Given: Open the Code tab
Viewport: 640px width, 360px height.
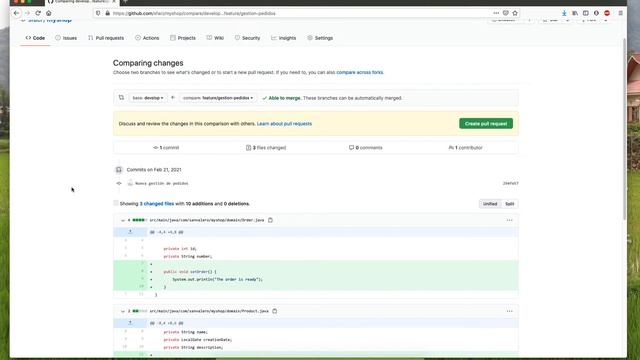Looking at the screenshot, I should [x=35, y=38].
